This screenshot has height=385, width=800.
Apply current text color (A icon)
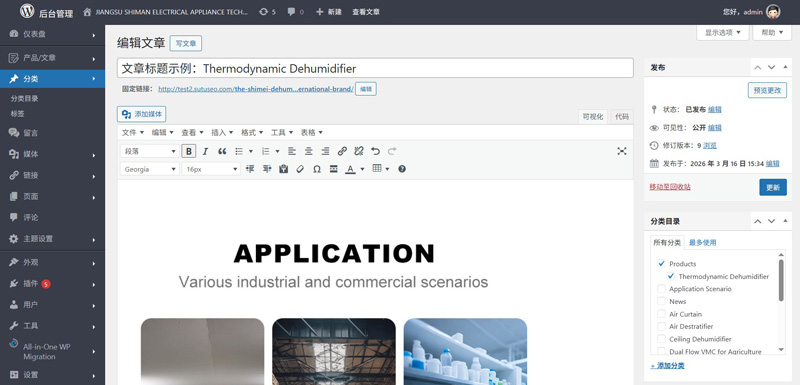(x=350, y=169)
